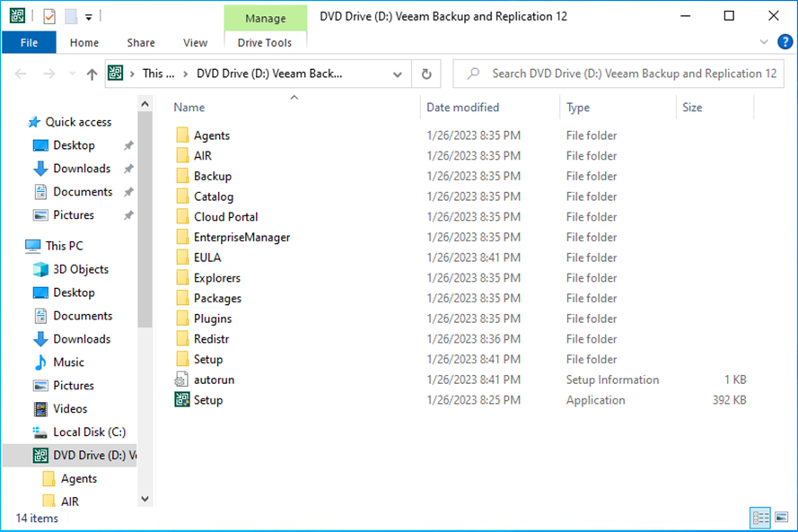Go up one level with Up arrow
Image resolution: width=798 pixels, height=532 pixels.
tap(92, 74)
